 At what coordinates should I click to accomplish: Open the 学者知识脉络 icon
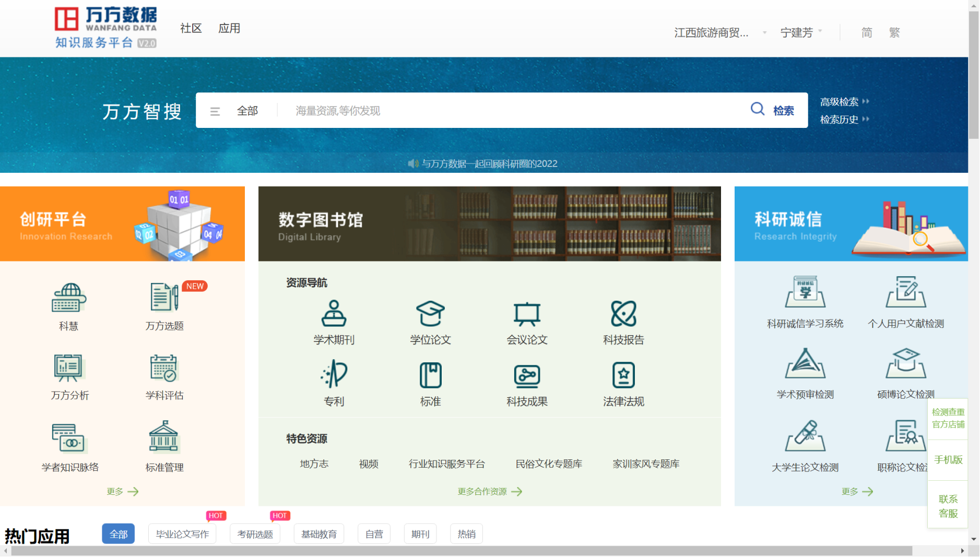click(x=69, y=438)
